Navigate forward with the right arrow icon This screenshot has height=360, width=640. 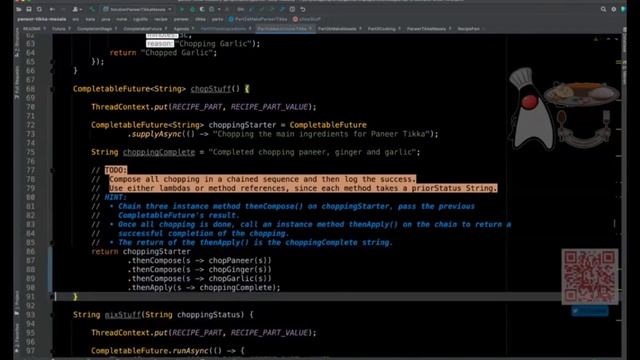click(x=62, y=9)
